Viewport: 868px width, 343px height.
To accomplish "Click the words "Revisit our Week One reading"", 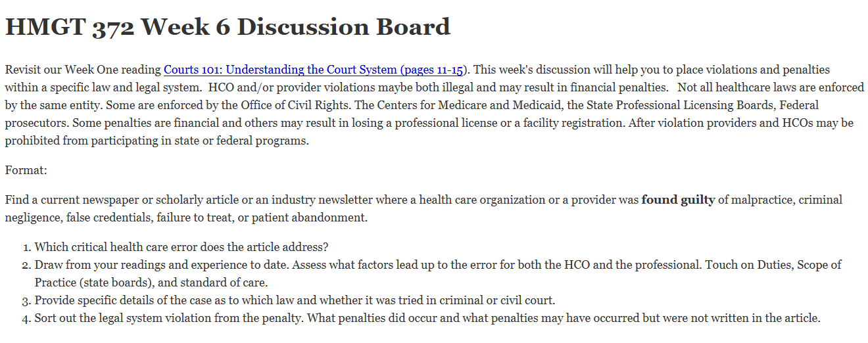I will (83, 70).
